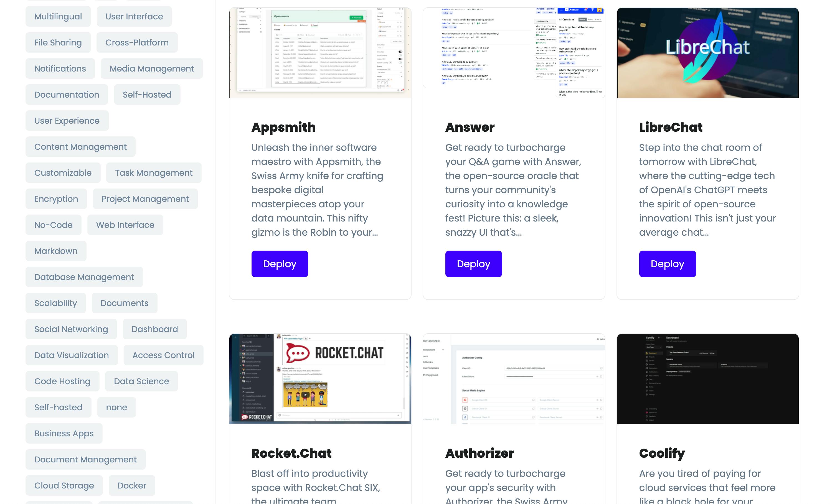Open the Coolify dashboard thumbnail

[708, 379]
